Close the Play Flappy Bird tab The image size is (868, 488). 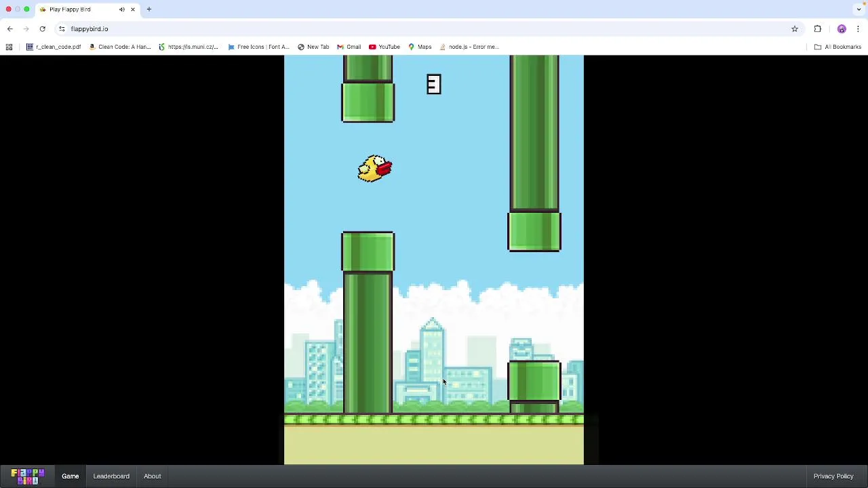[x=133, y=9]
